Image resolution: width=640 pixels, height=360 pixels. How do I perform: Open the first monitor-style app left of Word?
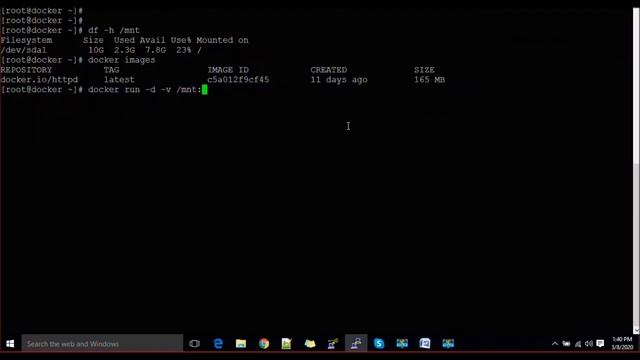(x=402, y=344)
